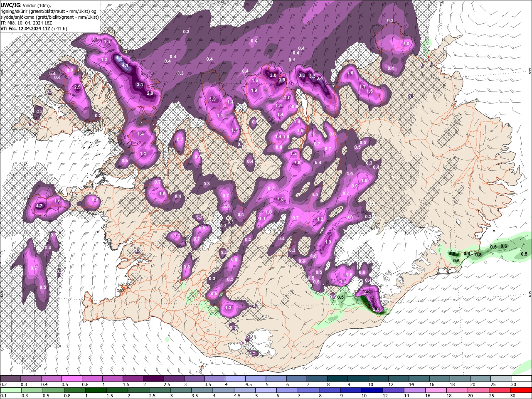Click the 'rigning/skúrir' legend description line
The height and width of the screenshot is (399, 532).
pyautogui.click(x=49, y=11)
